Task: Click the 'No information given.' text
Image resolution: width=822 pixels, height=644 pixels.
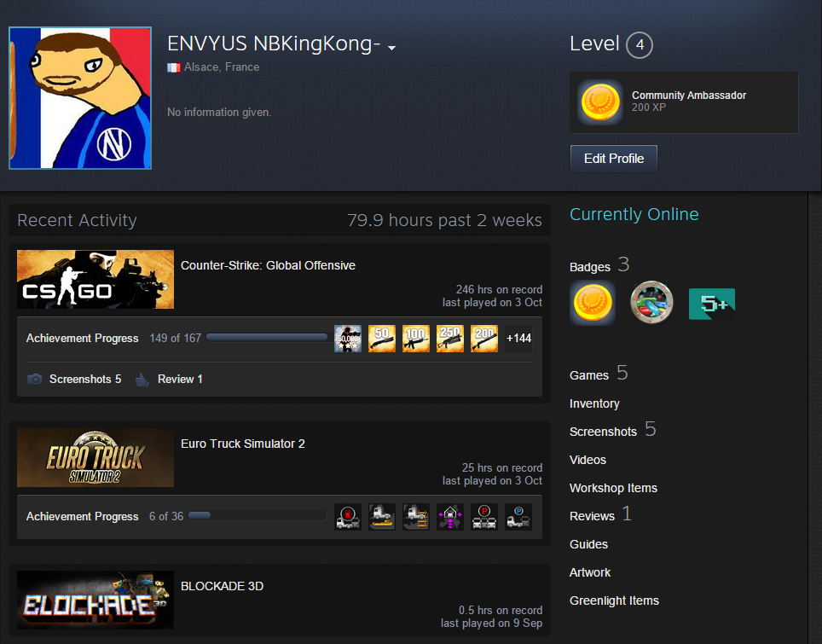Action: pyautogui.click(x=219, y=113)
